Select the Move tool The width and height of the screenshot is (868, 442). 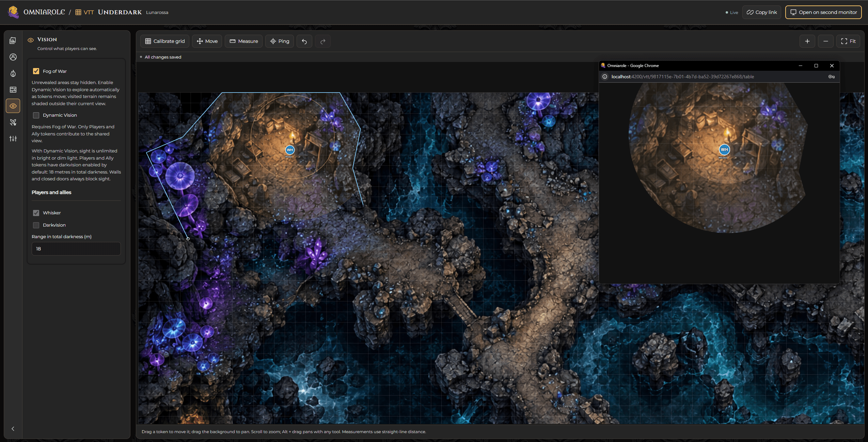(x=207, y=41)
